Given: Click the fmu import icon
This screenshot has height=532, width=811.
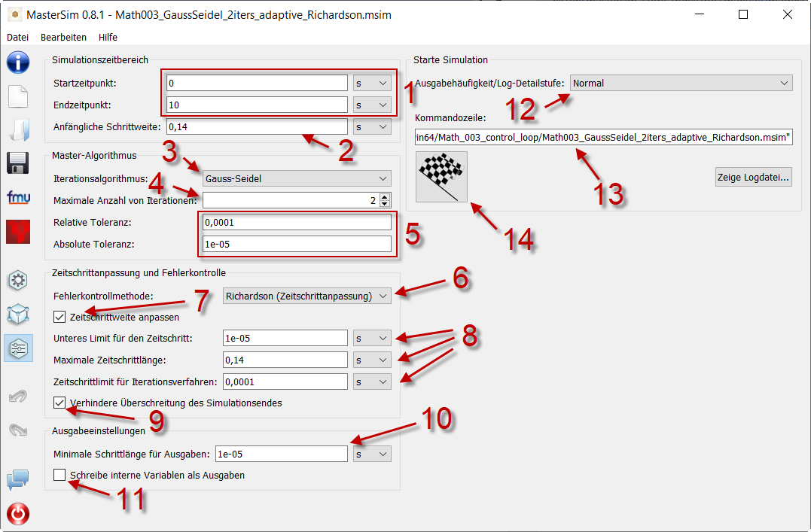Looking at the screenshot, I should (18, 197).
